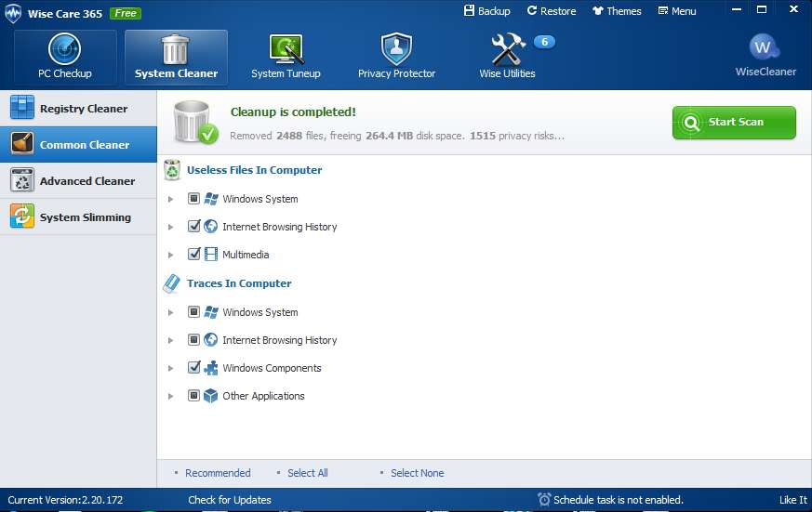
Task: Click the schedule task alarm clock icon
Action: [544, 500]
